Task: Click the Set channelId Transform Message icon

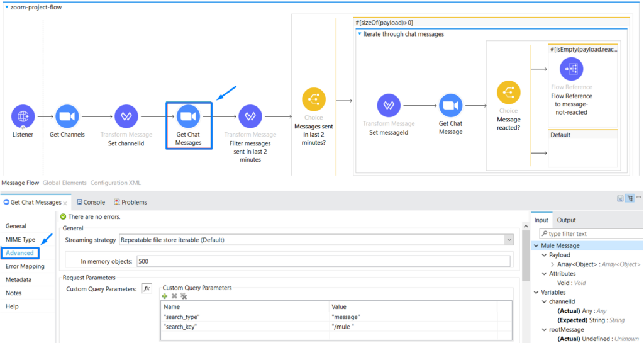Action: (126, 116)
